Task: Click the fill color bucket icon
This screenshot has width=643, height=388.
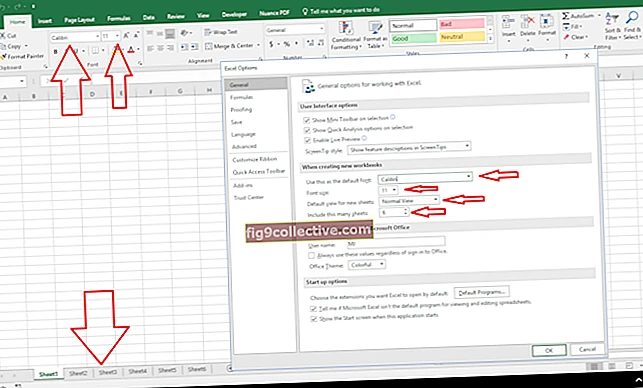Action: (x=116, y=50)
